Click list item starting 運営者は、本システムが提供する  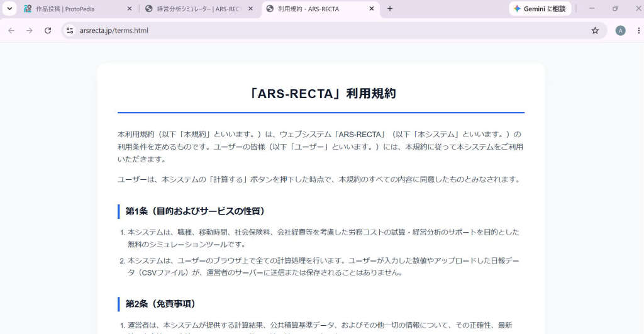click(x=320, y=328)
